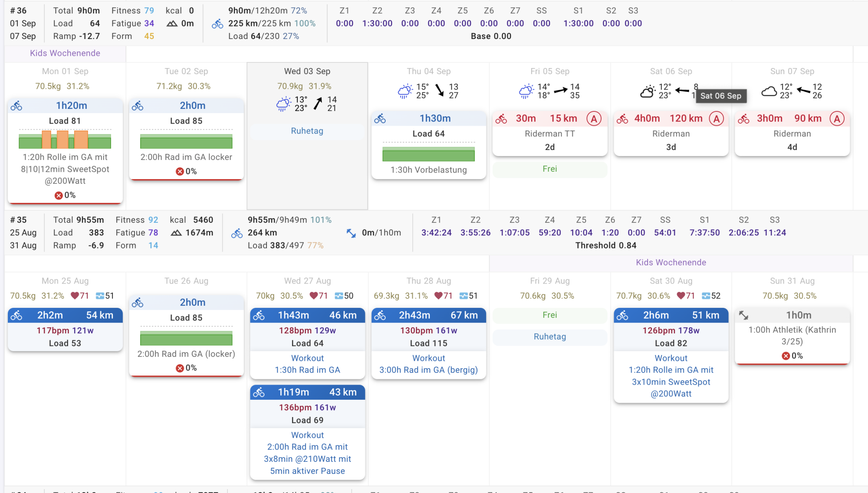This screenshot has width=868, height=493.
Task: Open the Frei note on Fri 05 Sep
Action: pyautogui.click(x=549, y=169)
